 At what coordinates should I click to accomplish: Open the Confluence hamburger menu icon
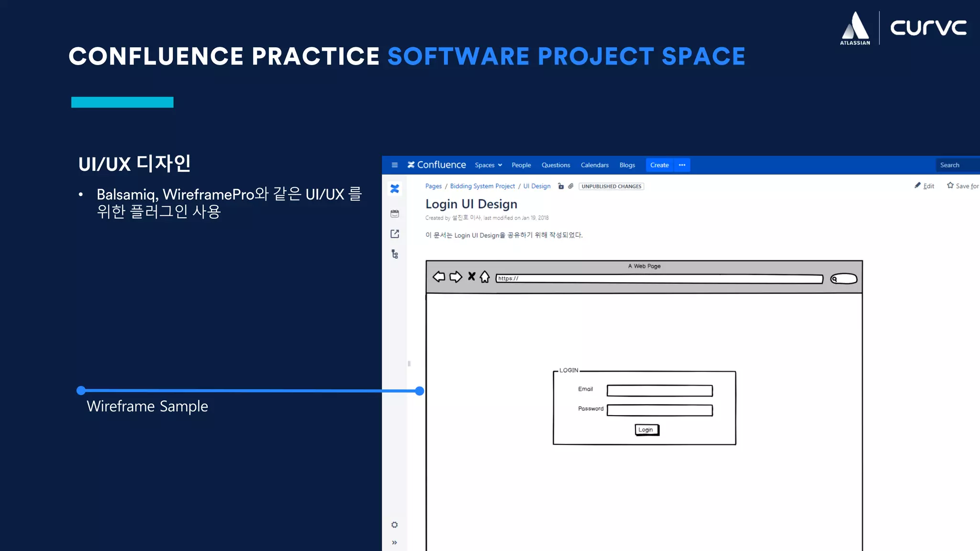[x=395, y=165]
